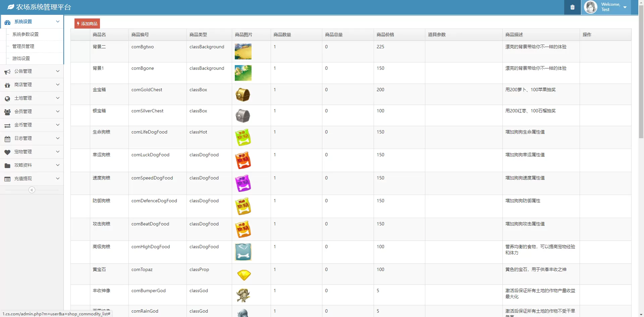The height and width of the screenshot is (317, 644).
Task: Click the calendar icon for 日志管理
Action: (7, 139)
